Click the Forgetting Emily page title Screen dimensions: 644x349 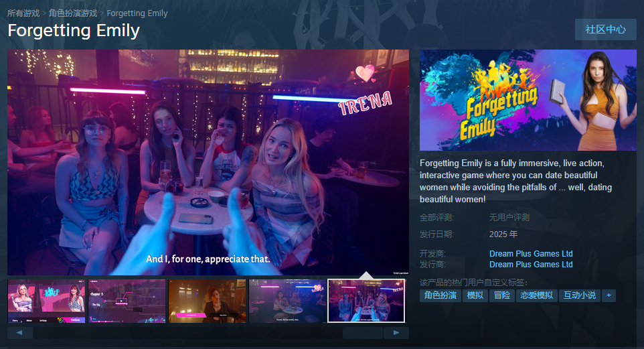74,31
